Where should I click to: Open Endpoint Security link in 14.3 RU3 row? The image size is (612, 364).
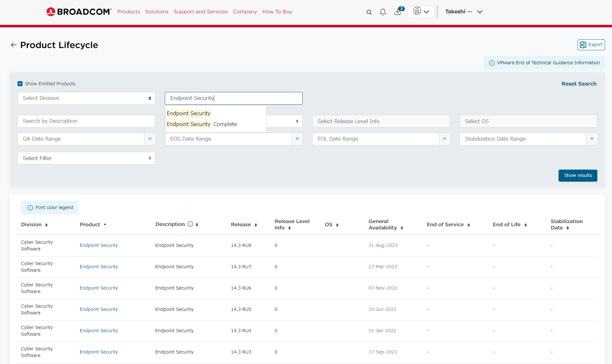tap(99, 352)
